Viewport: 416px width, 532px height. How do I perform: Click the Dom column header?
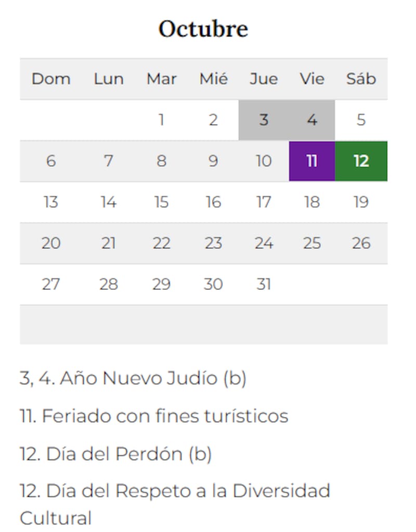[x=51, y=79]
